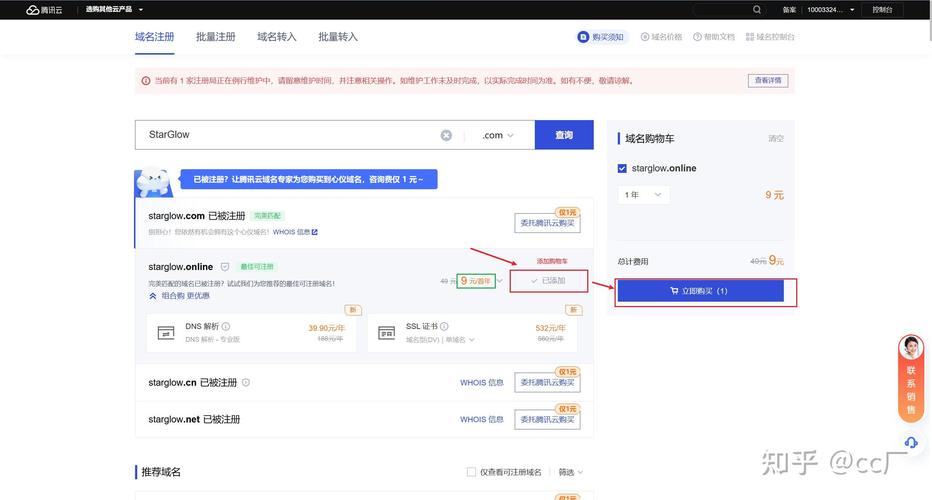Viewport: 932px width, 500px height.
Task: Open the 购买须知 notice pill
Action: (602, 37)
